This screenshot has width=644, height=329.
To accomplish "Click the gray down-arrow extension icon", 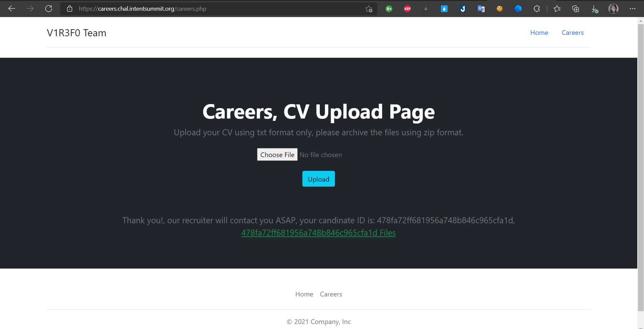I will pos(426,9).
